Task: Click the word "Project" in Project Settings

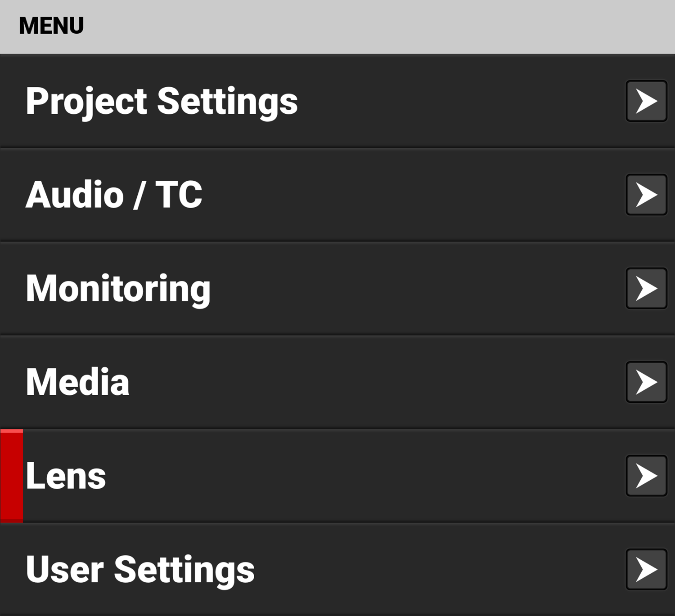Action: pyautogui.click(x=86, y=102)
